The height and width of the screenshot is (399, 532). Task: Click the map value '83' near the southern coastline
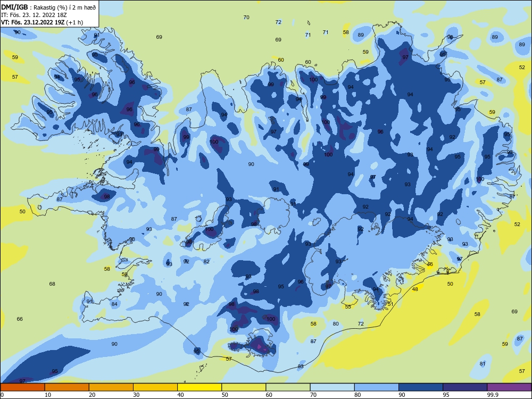pyautogui.click(x=301, y=367)
